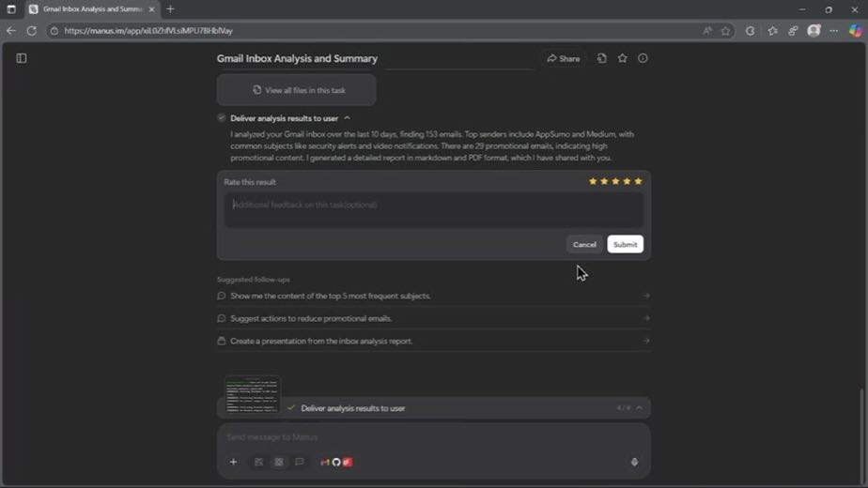Open the terminal preview thumbnail
Screen dimensions: 868x488
253,395
